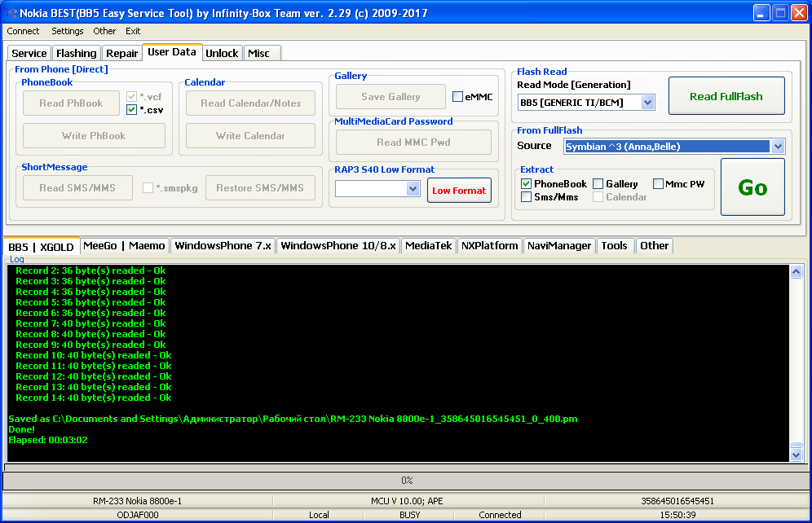This screenshot has width=812, height=523.
Task: Switch to the Flashing tab
Action: pyautogui.click(x=76, y=53)
